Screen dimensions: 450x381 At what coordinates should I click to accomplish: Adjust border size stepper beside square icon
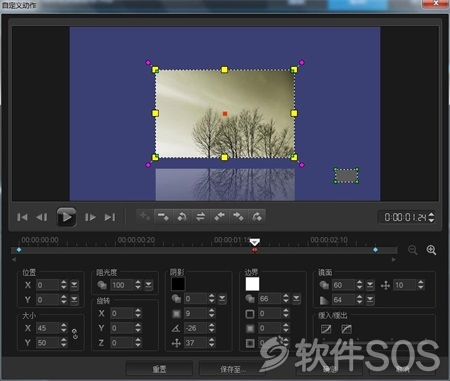[x=286, y=313]
